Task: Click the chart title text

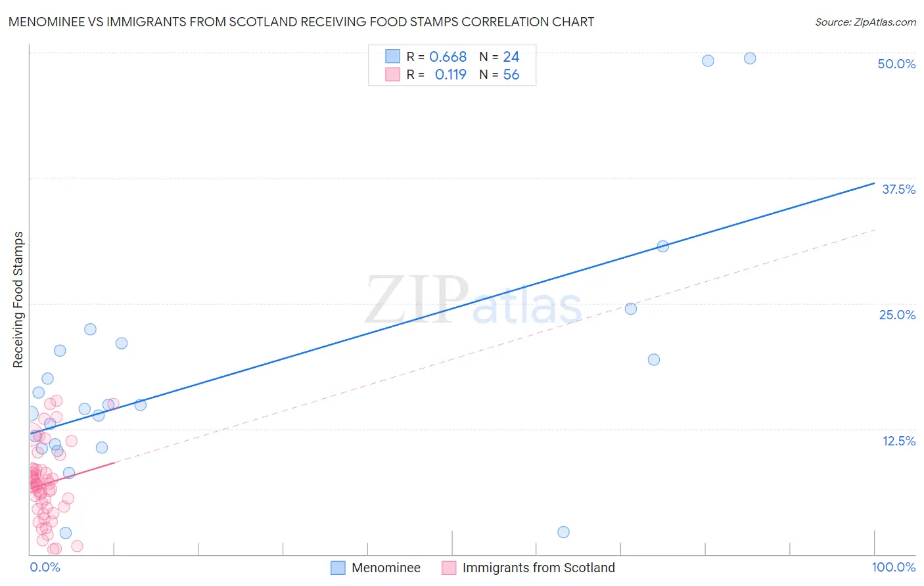Action: tap(301, 22)
